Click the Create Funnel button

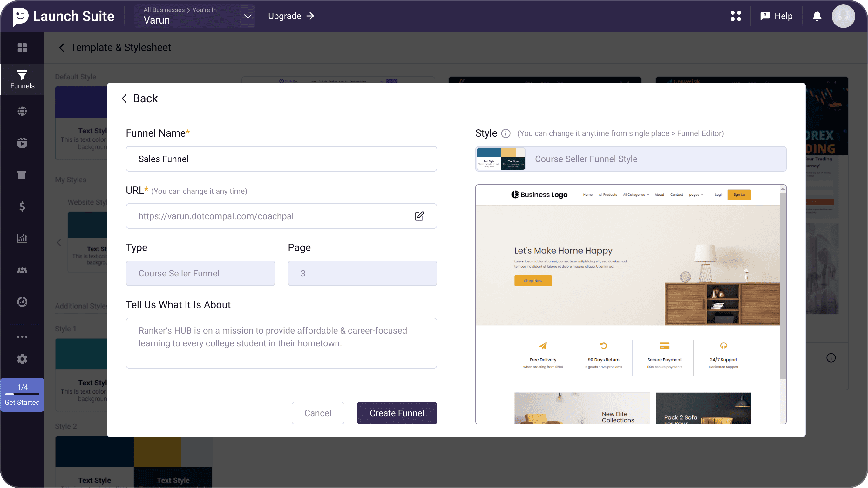tap(397, 413)
